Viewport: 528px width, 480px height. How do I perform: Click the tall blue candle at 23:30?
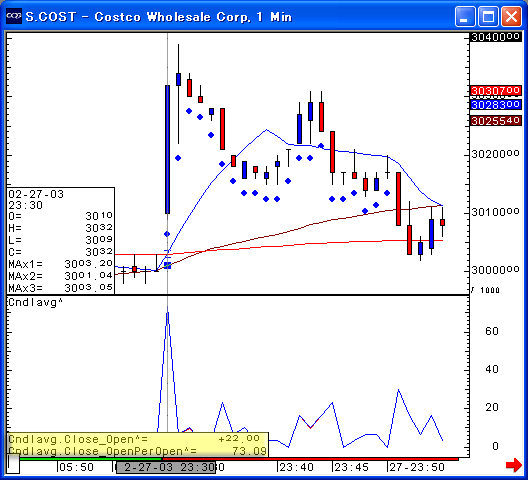(x=167, y=150)
